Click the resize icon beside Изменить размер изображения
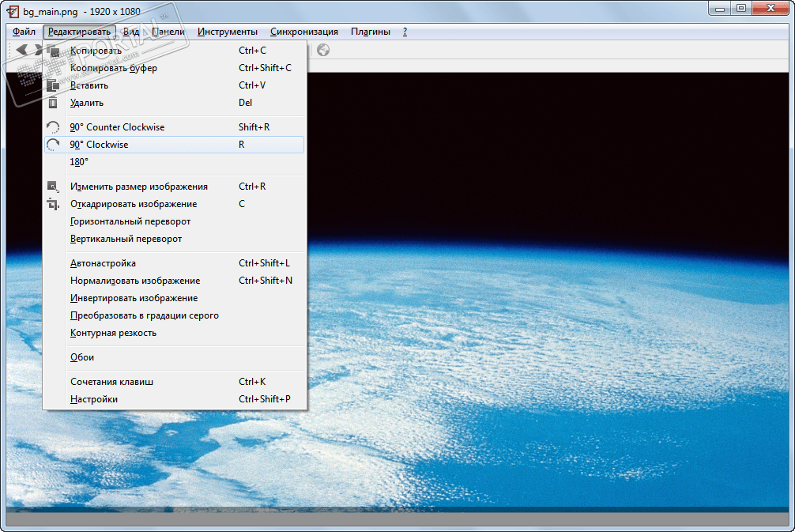795x532 pixels. click(53, 187)
